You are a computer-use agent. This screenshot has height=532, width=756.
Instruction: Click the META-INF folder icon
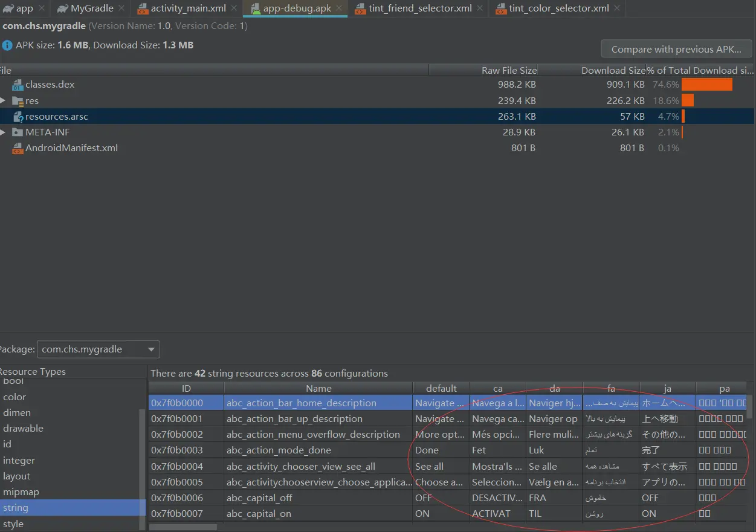pos(18,132)
